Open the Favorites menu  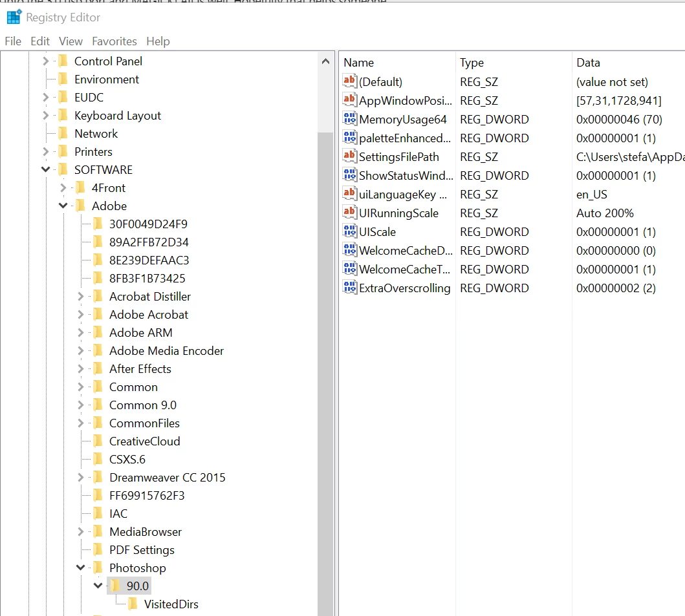tap(114, 41)
